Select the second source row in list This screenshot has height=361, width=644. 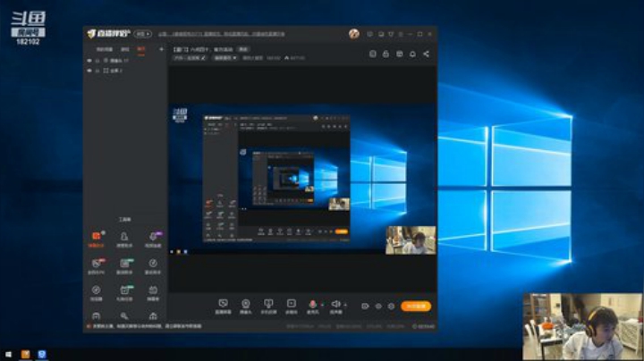125,71
